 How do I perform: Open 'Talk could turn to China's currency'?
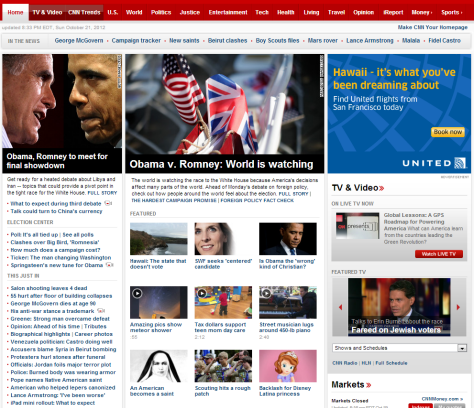[56, 211]
